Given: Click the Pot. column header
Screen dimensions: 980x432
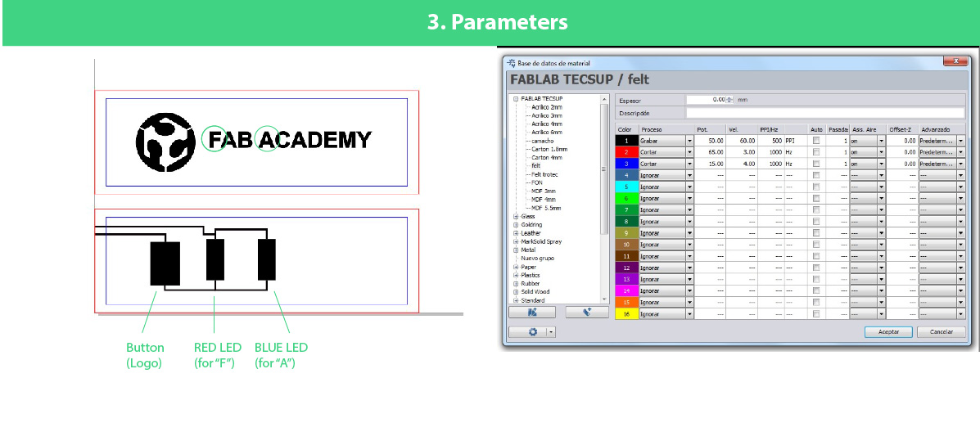Looking at the screenshot, I should 710,129.
